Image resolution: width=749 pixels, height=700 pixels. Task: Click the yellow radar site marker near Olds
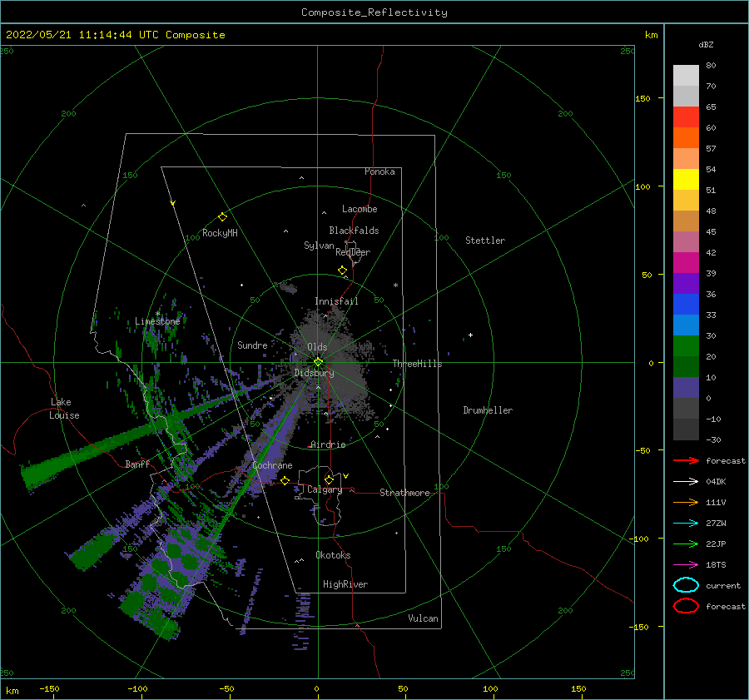click(x=318, y=362)
